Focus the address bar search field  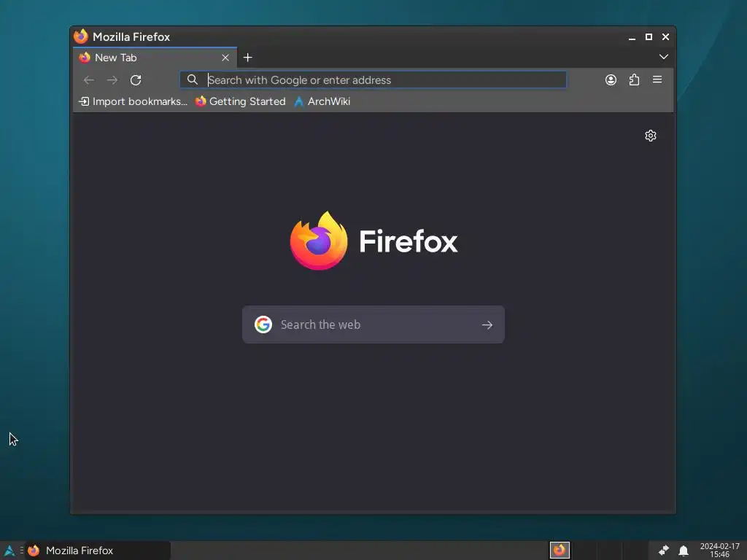(373, 80)
